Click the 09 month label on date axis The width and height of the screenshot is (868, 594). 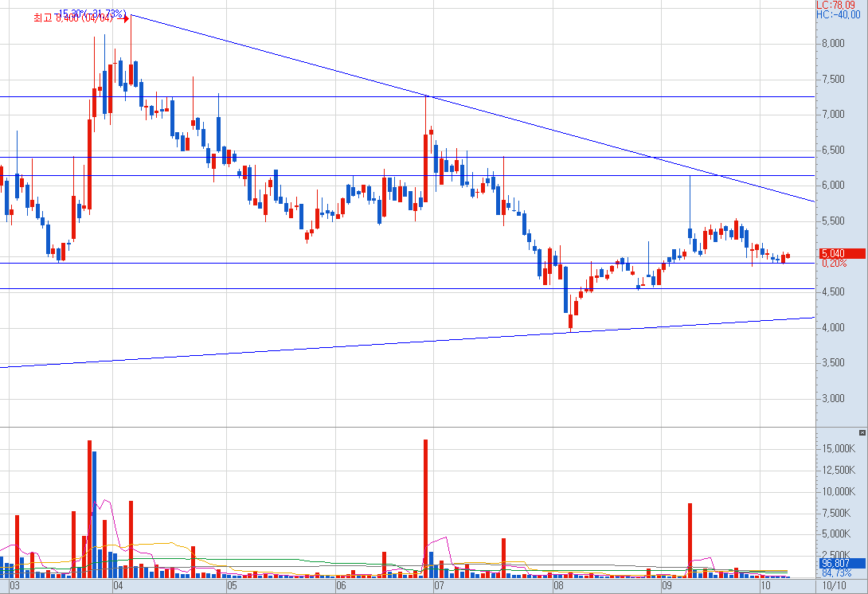667,586
